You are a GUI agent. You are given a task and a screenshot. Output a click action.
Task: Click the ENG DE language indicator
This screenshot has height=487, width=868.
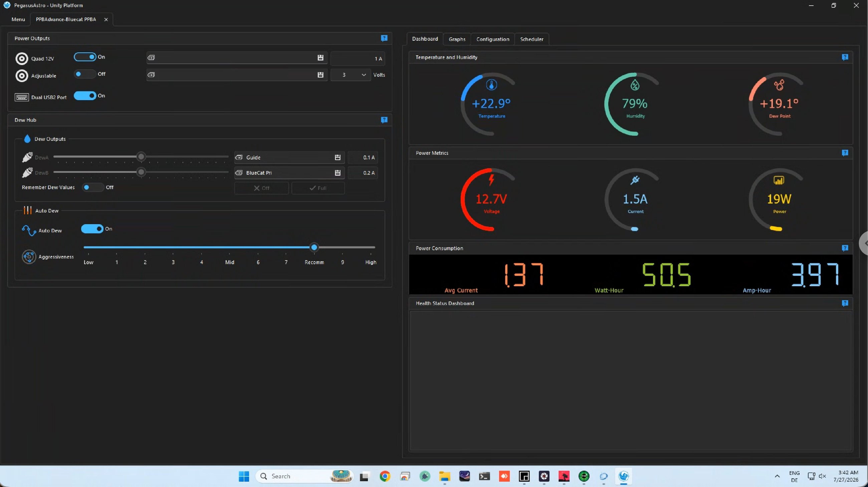pos(794,476)
